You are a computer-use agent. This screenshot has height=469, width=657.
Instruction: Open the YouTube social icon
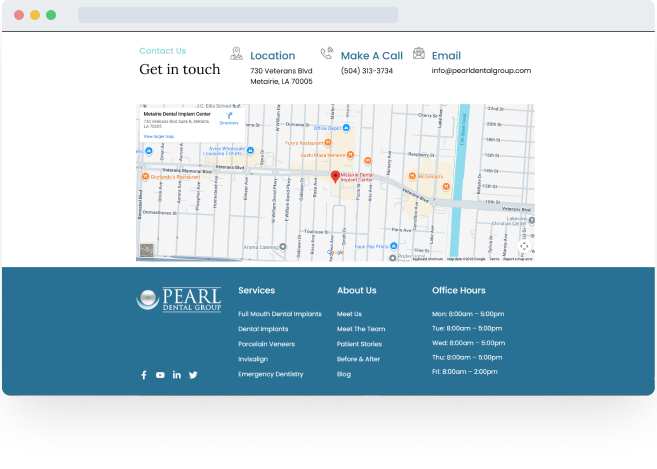pos(160,375)
